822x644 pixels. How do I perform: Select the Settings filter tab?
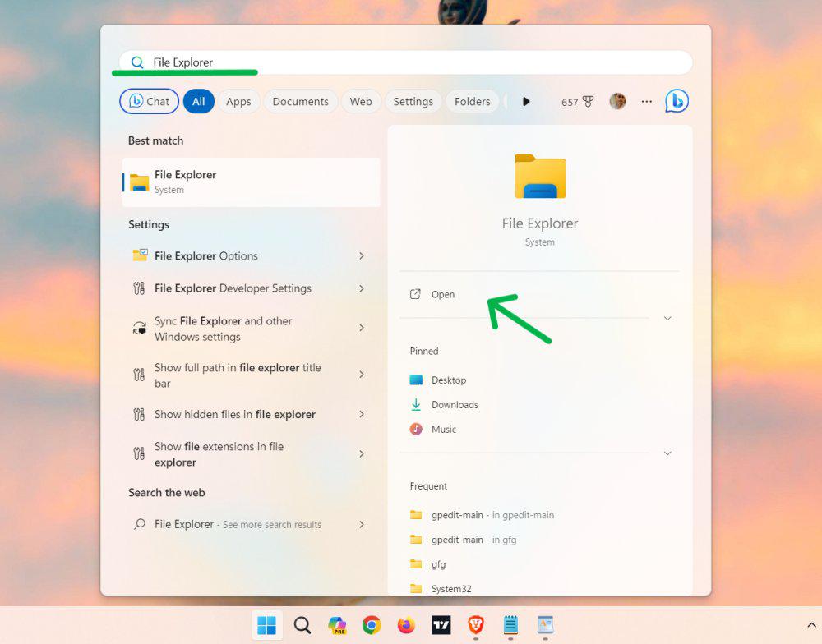pos(413,101)
